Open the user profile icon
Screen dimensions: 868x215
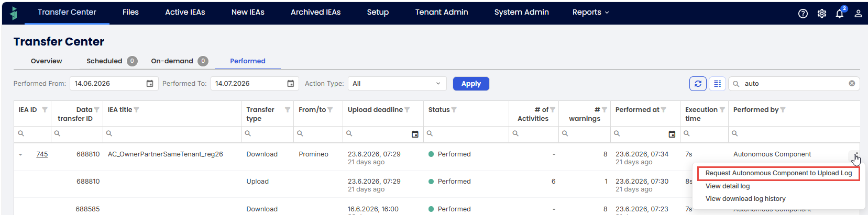point(858,14)
